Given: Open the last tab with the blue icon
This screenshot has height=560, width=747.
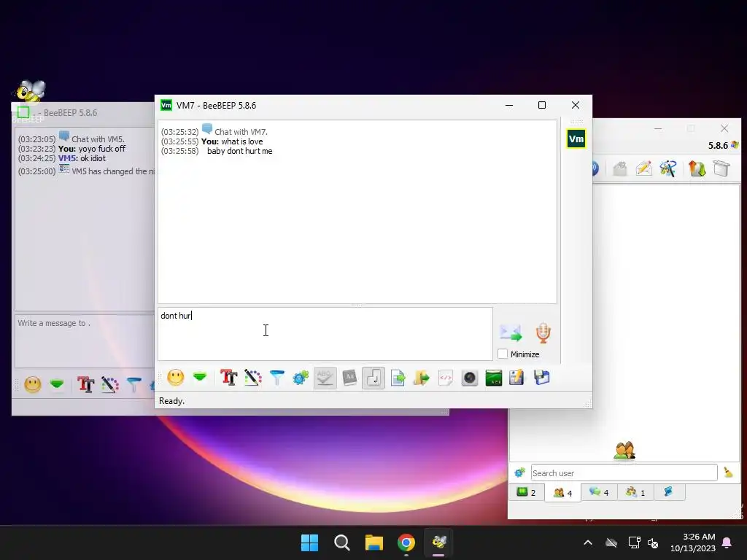Looking at the screenshot, I should (x=669, y=492).
